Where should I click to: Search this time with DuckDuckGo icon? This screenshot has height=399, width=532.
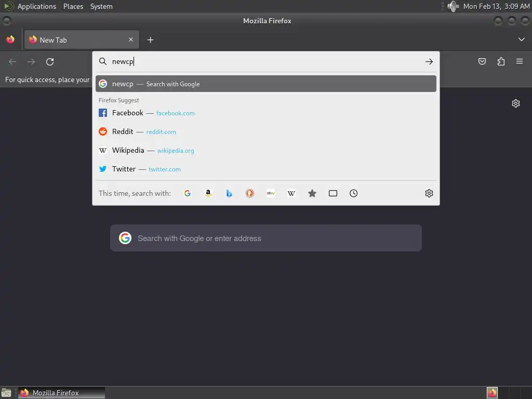pyautogui.click(x=250, y=193)
